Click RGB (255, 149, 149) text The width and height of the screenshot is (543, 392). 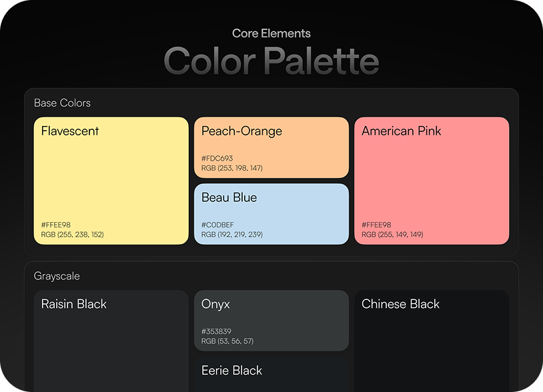[392, 234]
